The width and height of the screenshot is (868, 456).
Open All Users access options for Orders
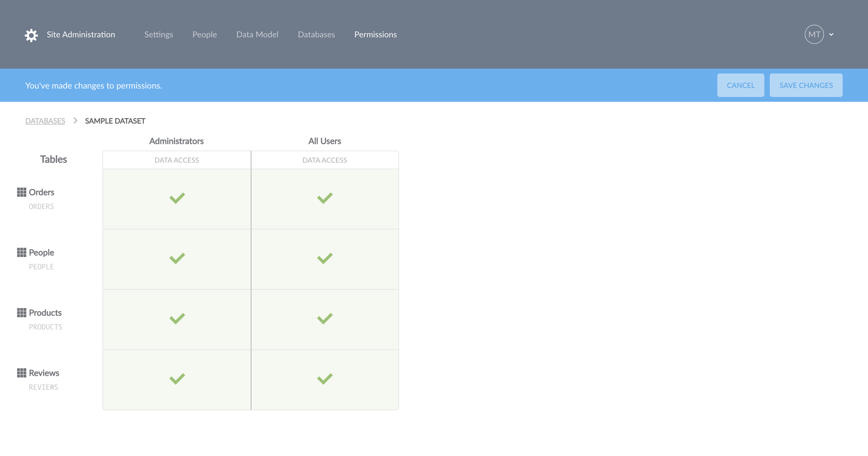(x=325, y=198)
